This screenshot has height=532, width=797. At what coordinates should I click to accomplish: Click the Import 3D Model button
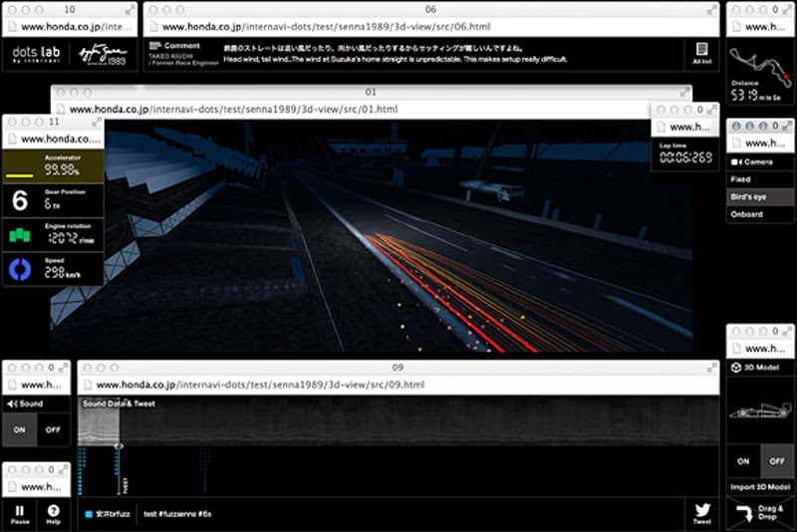point(760,487)
